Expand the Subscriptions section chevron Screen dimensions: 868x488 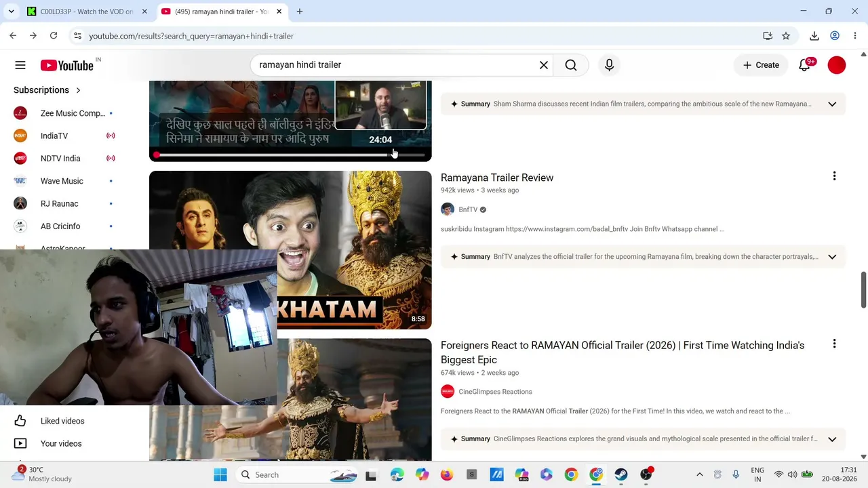(x=78, y=90)
